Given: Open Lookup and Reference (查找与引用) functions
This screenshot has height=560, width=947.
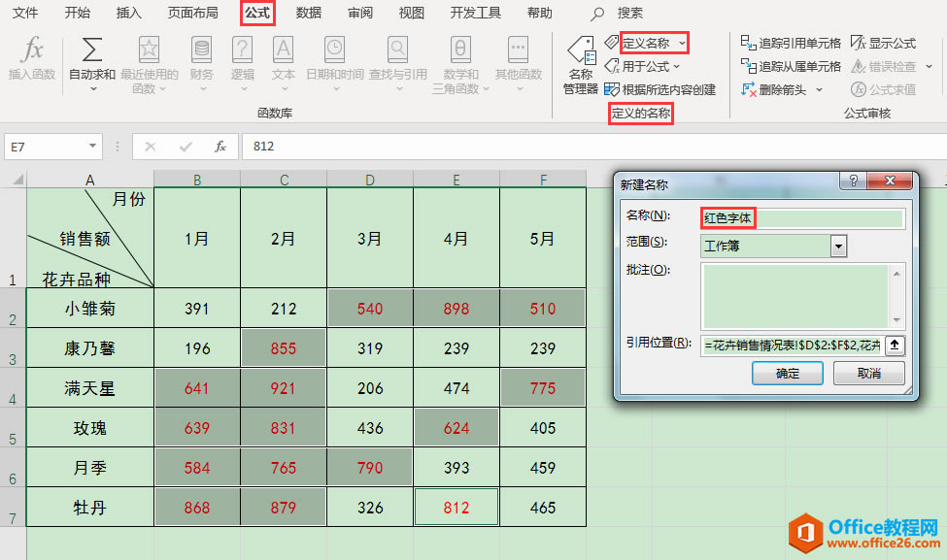Looking at the screenshot, I should click(x=398, y=64).
